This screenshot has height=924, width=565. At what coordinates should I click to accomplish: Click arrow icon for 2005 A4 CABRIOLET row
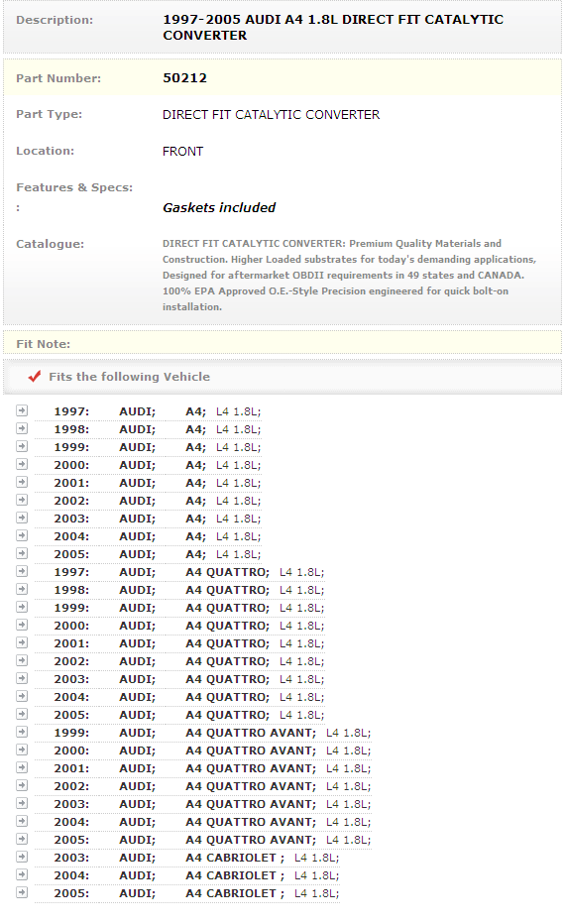22,892
